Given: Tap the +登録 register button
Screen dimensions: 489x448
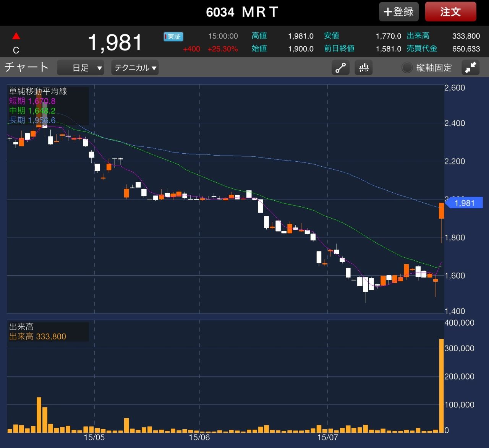Looking at the screenshot, I should [x=398, y=12].
